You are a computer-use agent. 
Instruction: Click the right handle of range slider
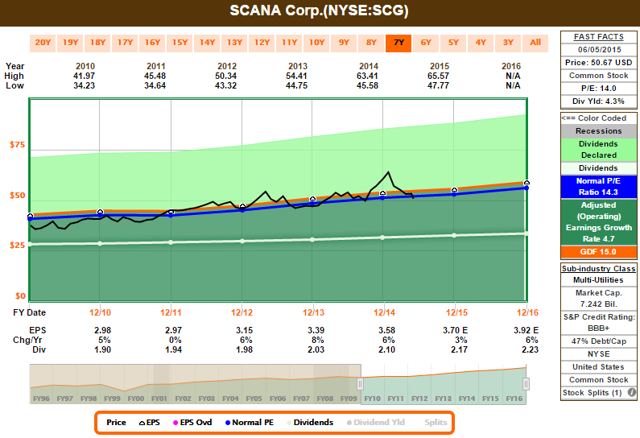526,384
